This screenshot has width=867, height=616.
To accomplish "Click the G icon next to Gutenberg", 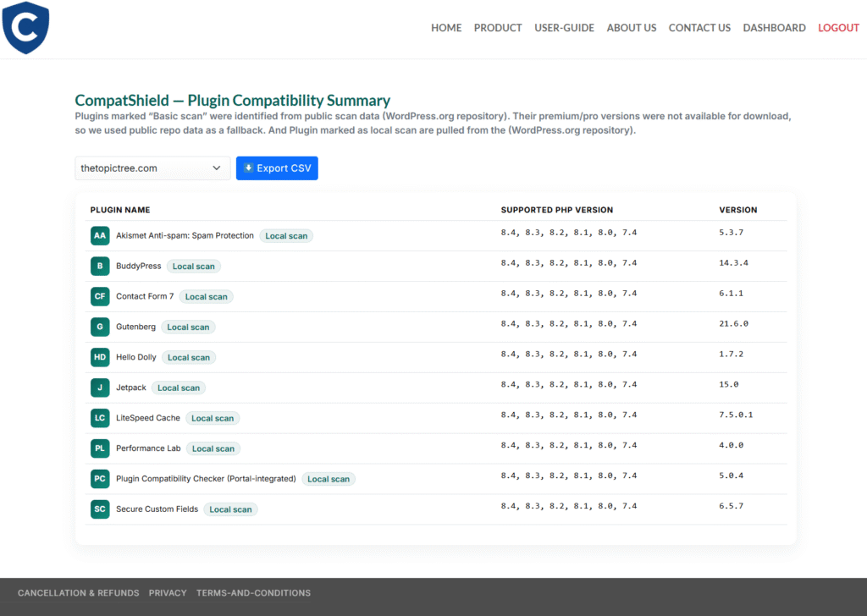I will click(100, 327).
